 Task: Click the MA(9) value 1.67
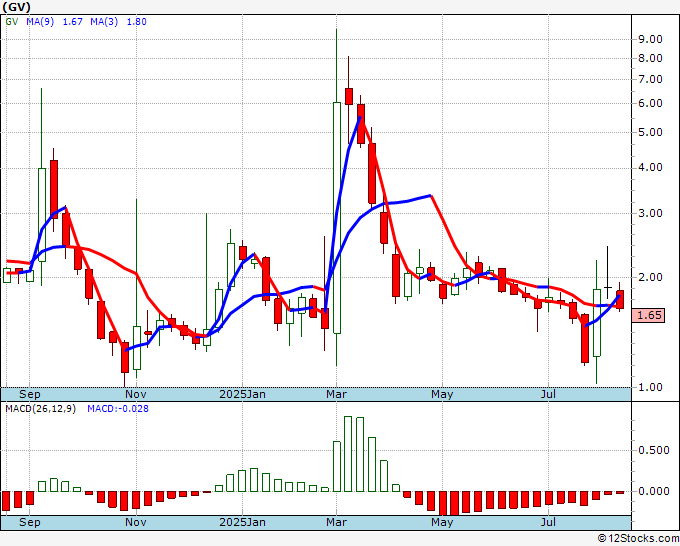[x=72, y=22]
